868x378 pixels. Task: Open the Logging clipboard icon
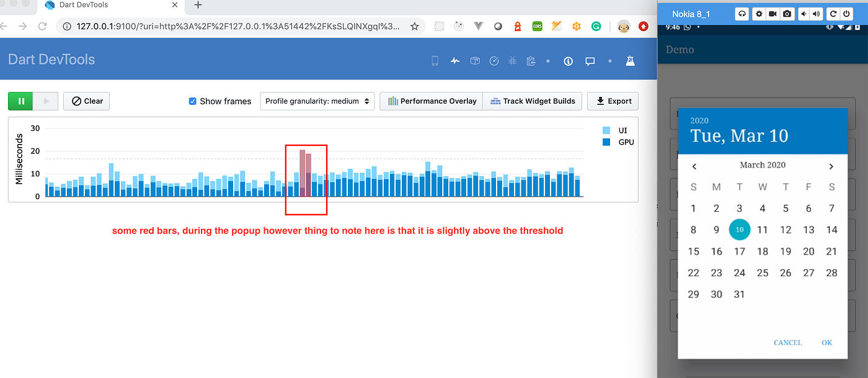pyautogui.click(x=530, y=61)
